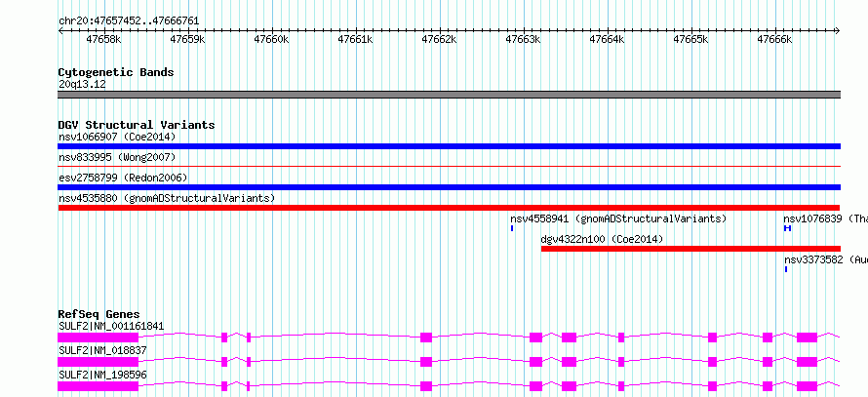Click the nsv4535880 (gnomADStructuralVariants) label
This screenshot has height=397, width=868.
pos(167,198)
